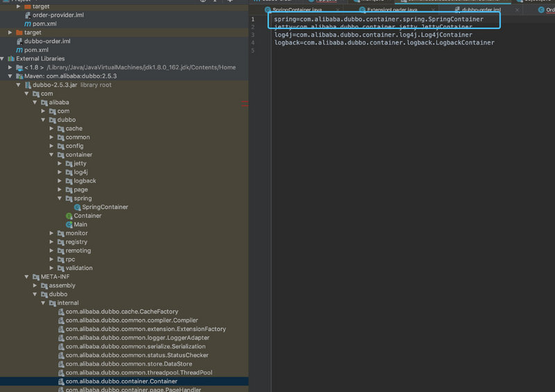The height and width of the screenshot is (392, 555).
Task: Select the dubbo-2.5.3.jar library root
Action: point(54,85)
